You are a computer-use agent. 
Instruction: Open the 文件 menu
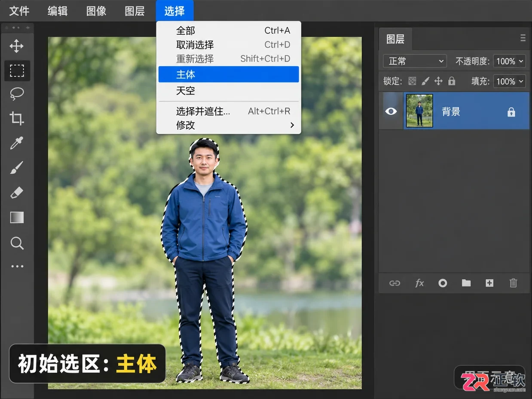[x=19, y=11]
